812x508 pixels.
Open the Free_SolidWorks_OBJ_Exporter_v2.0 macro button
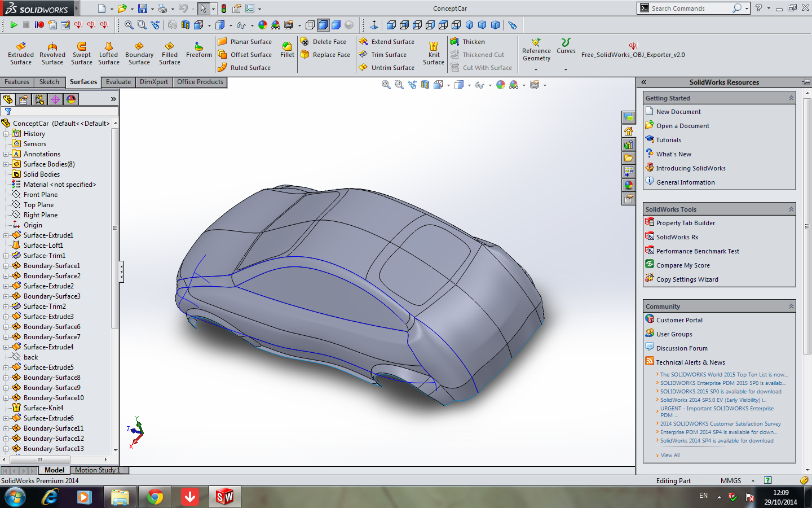point(633,51)
